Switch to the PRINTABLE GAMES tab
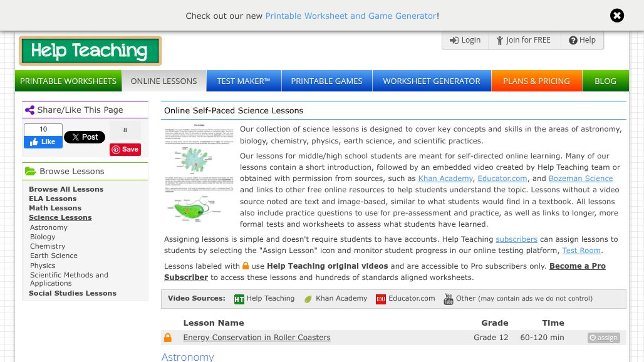 [x=326, y=81]
